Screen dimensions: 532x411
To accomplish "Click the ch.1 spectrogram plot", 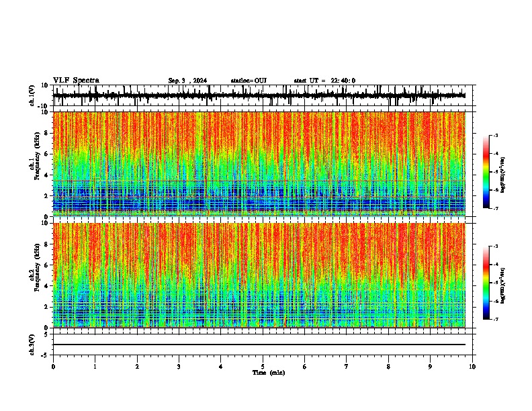I will pos(259,164).
